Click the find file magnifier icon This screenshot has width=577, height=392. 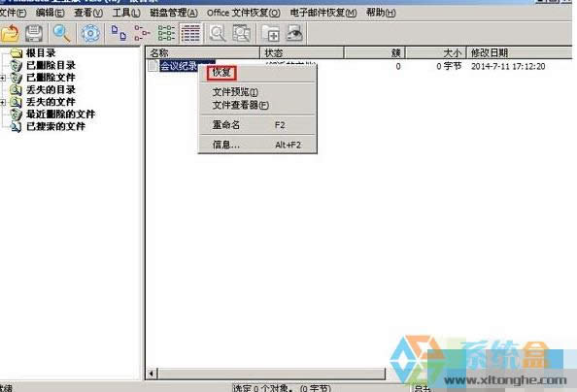point(218,33)
